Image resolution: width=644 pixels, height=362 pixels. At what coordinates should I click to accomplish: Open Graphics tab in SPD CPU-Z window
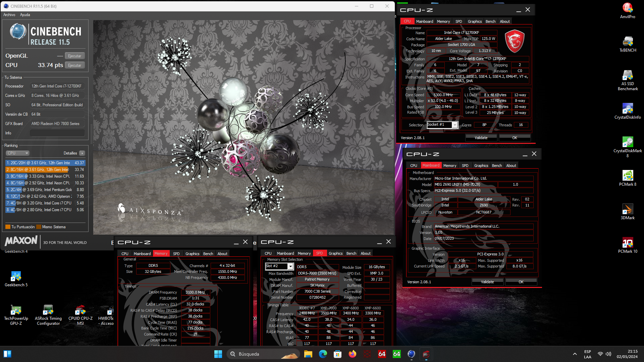click(x=335, y=253)
